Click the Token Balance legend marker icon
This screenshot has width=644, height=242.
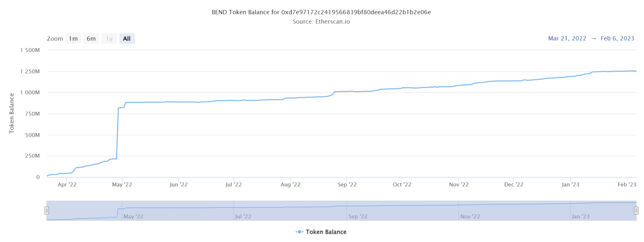tap(299, 232)
